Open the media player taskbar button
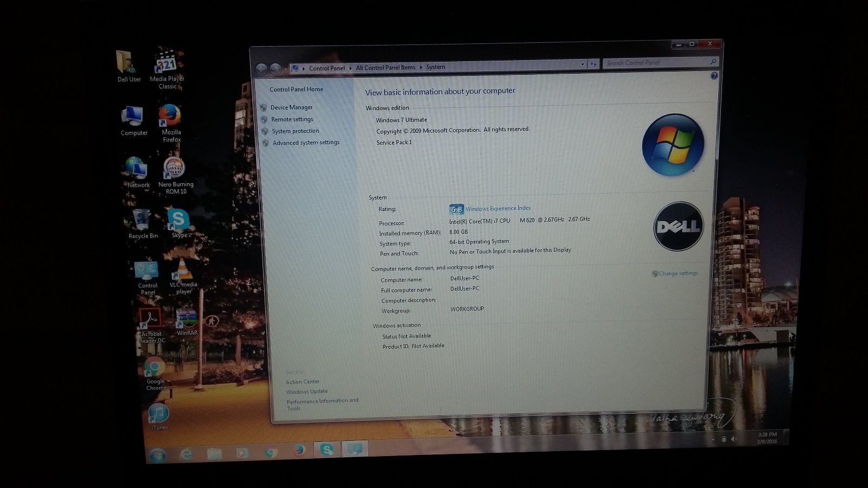The width and height of the screenshot is (868, 488). [242, 452]
